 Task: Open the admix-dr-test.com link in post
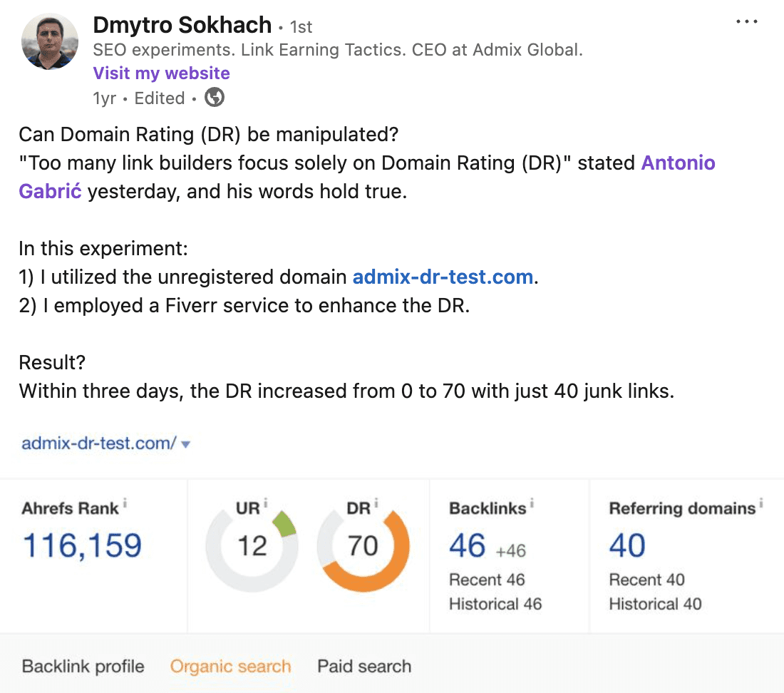pyautogui.click(x=443, y=277)
